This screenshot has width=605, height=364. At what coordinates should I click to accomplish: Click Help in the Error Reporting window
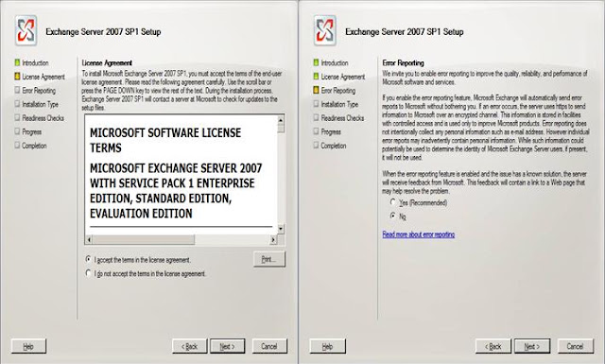pyautogui.click(x=328, y=346)
